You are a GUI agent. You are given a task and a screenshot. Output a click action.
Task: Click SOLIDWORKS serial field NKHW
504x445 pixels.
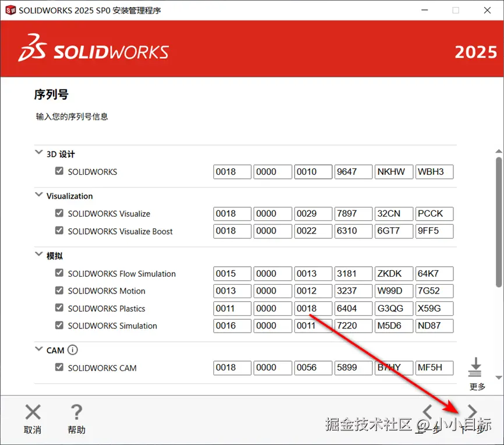(394, 172)
